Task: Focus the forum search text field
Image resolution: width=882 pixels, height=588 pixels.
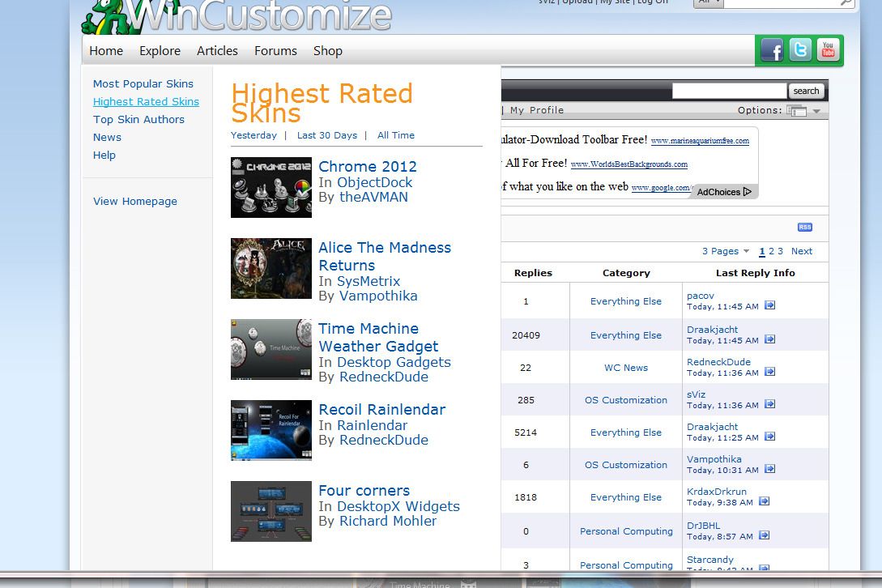Action: 729,92
